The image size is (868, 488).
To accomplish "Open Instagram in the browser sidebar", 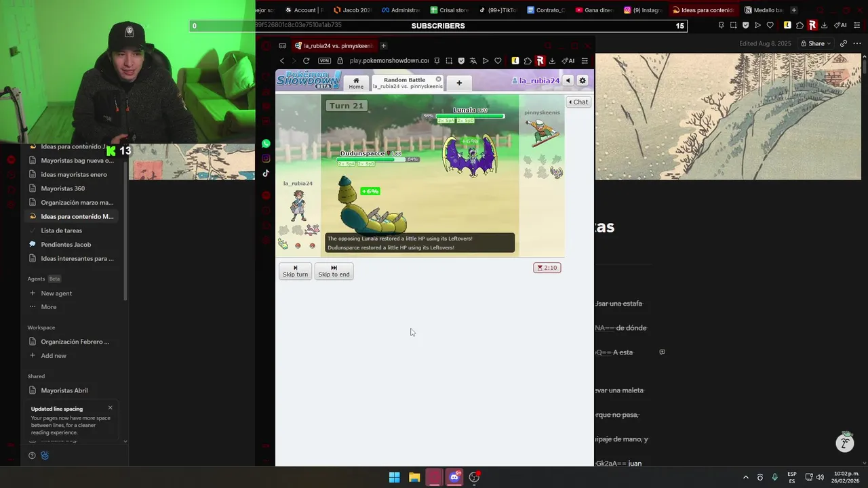I will (x=266, y=159).
